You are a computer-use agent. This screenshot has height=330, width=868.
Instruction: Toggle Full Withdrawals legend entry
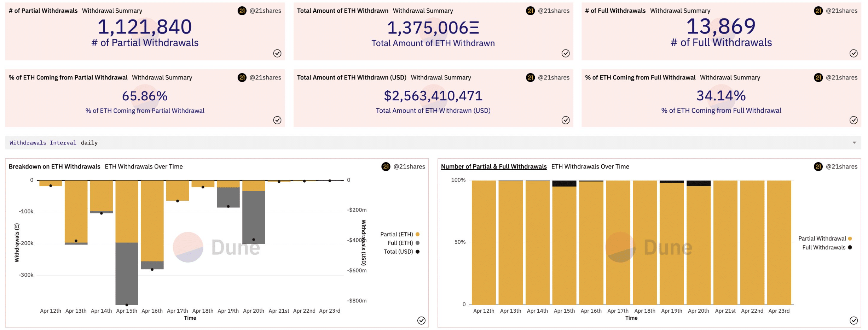[827, 247]
